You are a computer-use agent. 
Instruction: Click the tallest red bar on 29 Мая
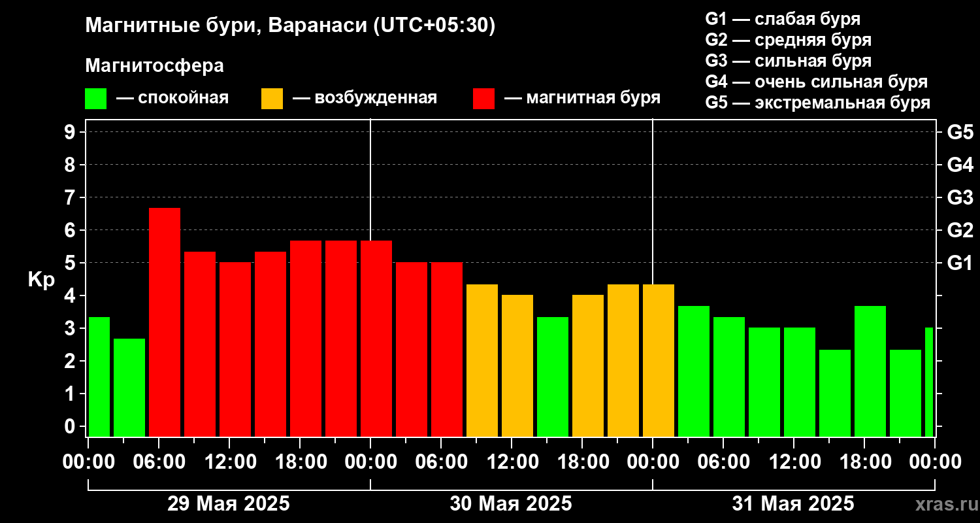coord(165,322)
